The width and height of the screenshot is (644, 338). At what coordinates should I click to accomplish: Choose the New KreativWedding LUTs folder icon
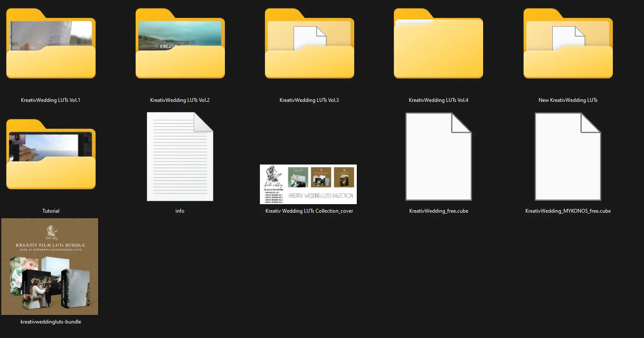[x=568, y=45]
